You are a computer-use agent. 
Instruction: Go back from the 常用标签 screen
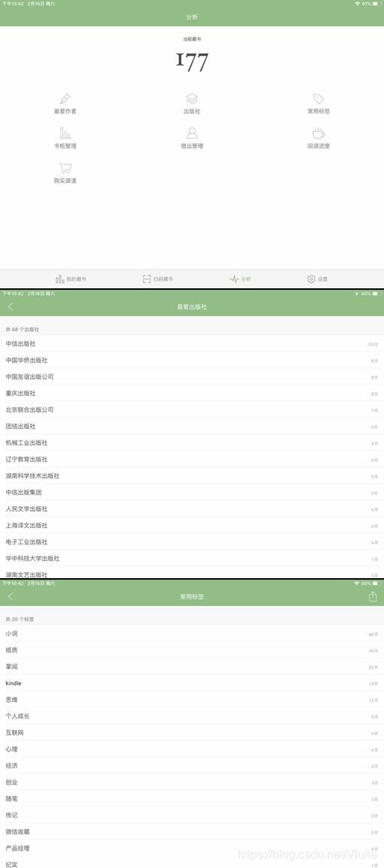tap(10, 597)
